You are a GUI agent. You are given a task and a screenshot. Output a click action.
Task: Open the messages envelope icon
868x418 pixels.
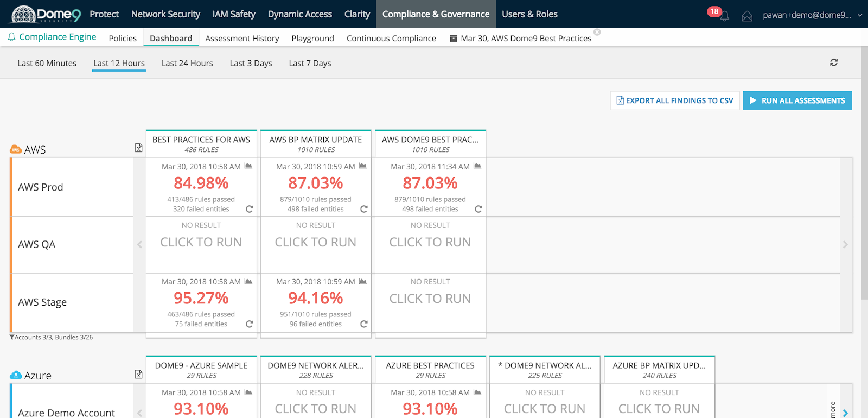(x=747, y=16)
